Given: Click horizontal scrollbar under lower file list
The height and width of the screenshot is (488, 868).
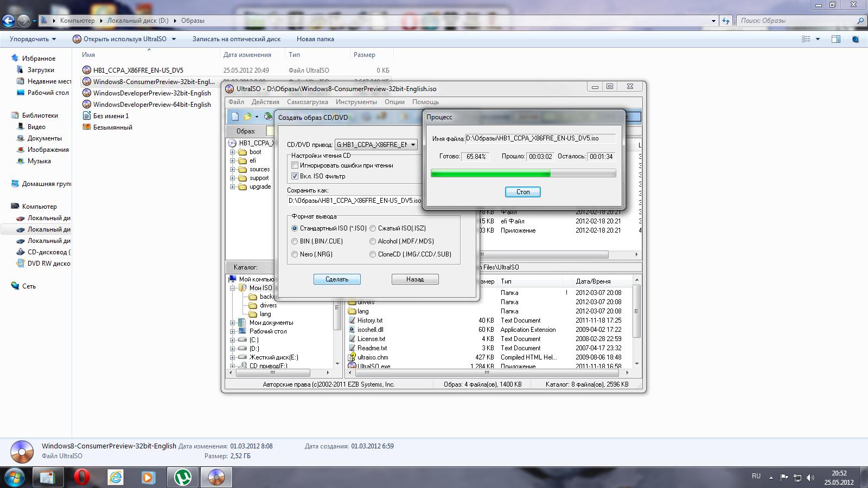Looking at the screenshot, I should 487,373.
